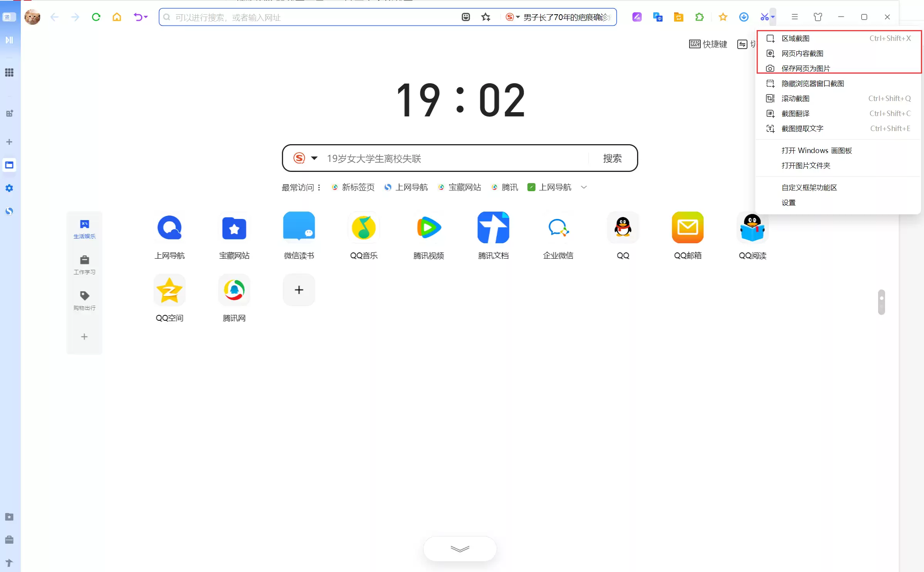
Task: Switch to 生活娱乐 category tab
Action: click(84, 229)
